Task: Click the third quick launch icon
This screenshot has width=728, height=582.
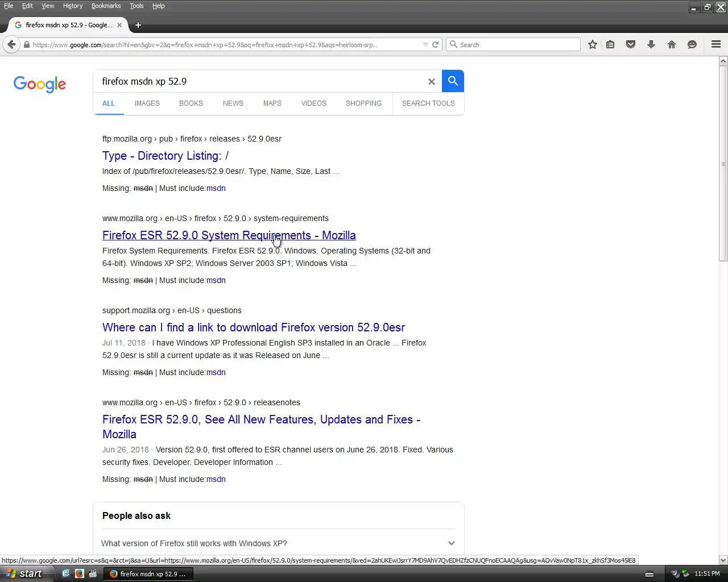Action: click(x=93, y=573)
